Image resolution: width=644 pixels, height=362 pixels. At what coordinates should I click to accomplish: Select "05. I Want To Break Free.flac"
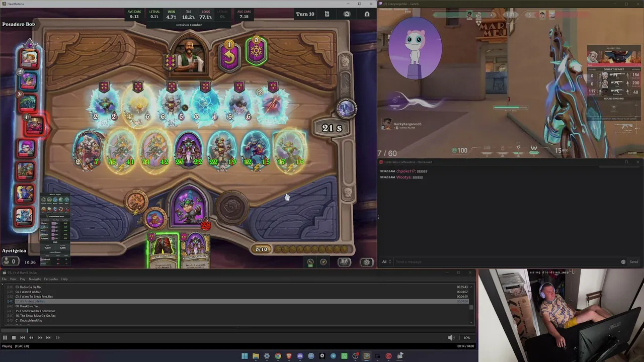34,297
